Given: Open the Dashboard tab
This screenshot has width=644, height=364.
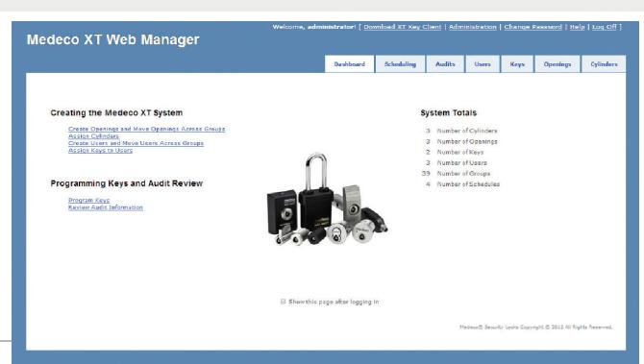Looking at the screenshot, I should [x=350, y=64].
